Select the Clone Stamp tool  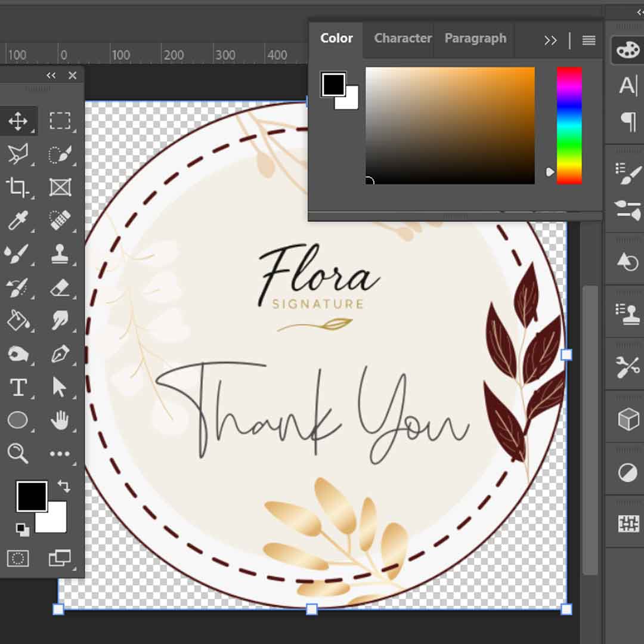[60, 253]
